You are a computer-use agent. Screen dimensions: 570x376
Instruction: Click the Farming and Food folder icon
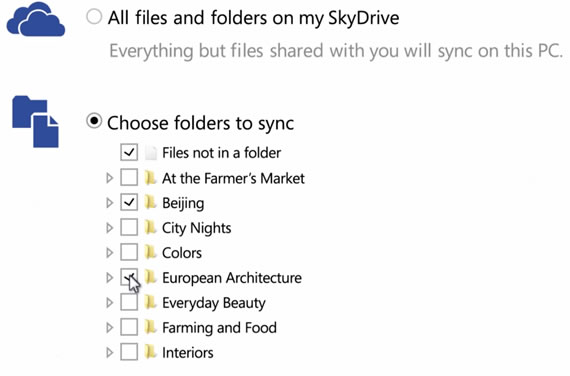tap(150, 327)
